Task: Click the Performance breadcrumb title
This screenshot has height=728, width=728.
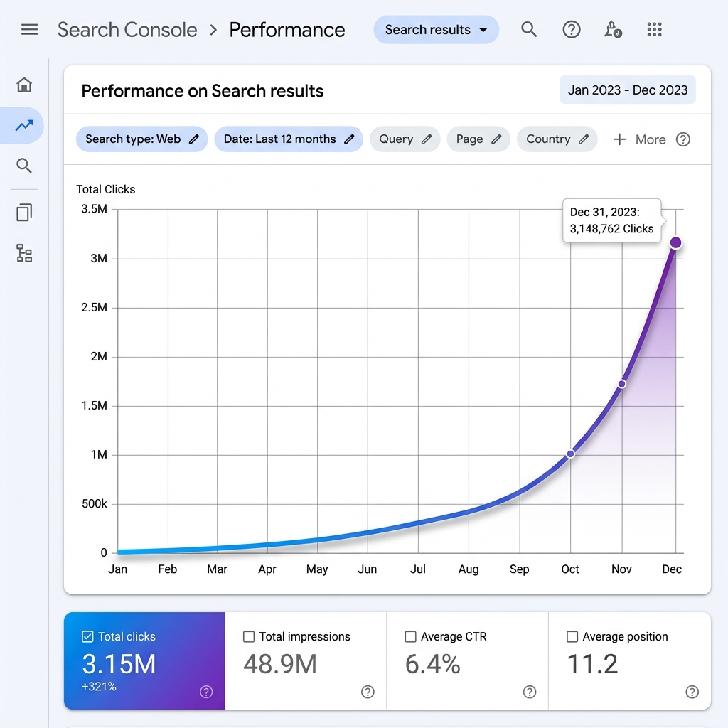Action: (287, 30)
